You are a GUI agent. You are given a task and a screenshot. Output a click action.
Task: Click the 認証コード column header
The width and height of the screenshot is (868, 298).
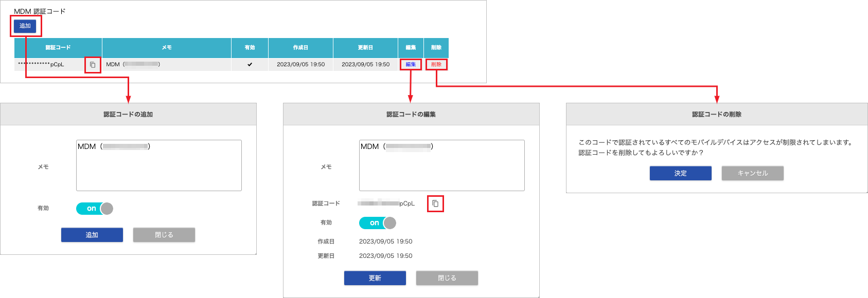point(58,48)
